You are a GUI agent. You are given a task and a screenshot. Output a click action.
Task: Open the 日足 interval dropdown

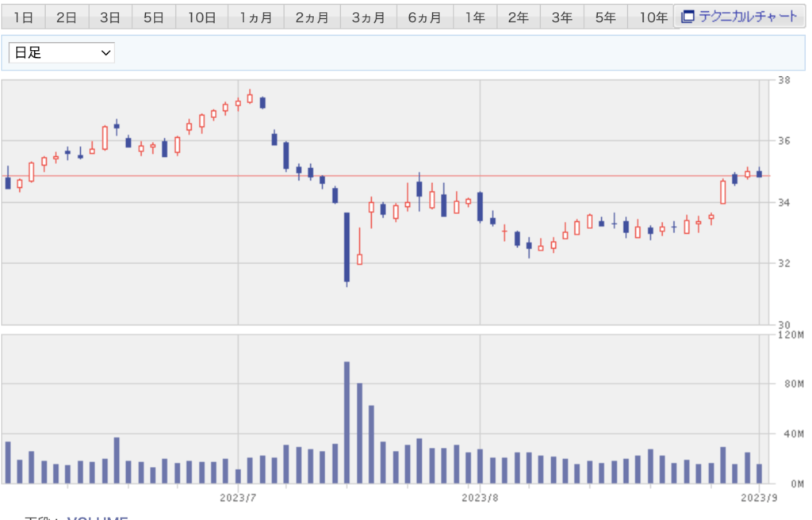click(62, 52)
